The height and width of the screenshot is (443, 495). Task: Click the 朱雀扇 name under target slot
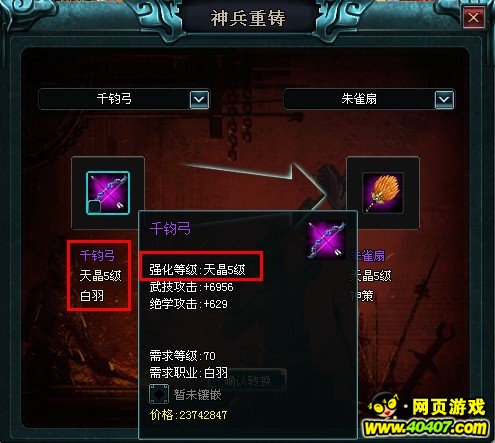368,256
